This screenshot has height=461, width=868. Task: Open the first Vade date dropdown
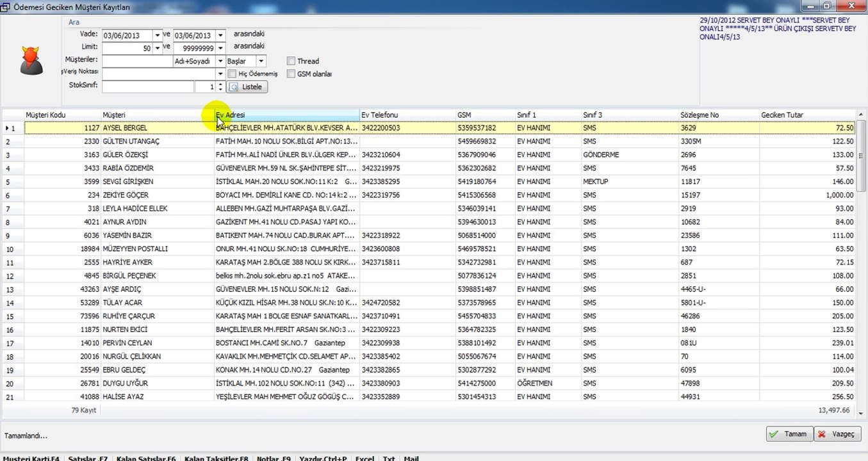[158, 35]
